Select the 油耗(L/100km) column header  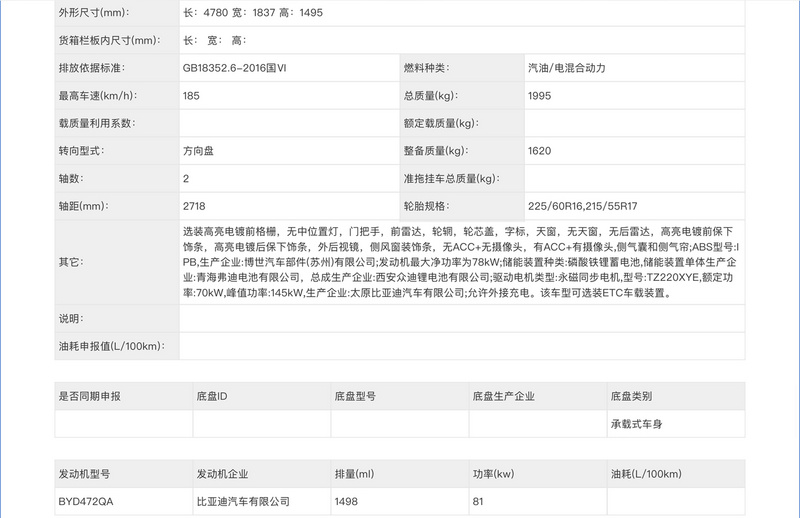point(646,474)
